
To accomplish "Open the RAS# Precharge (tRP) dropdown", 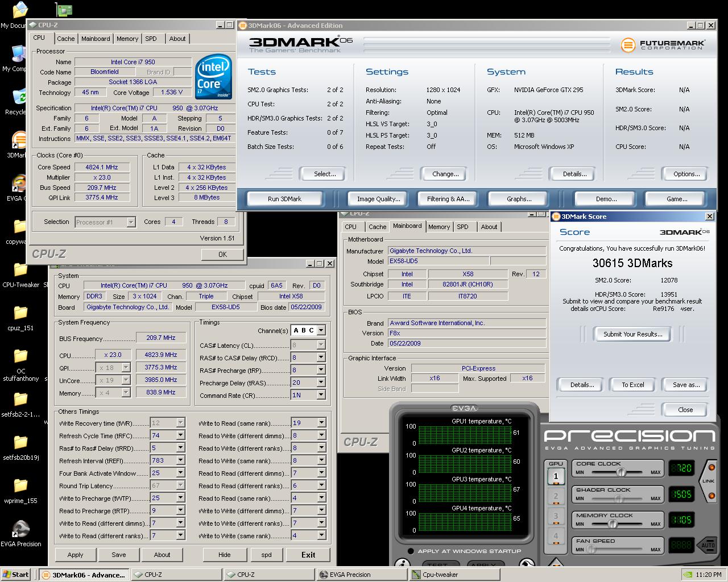I will coord(321,370).
